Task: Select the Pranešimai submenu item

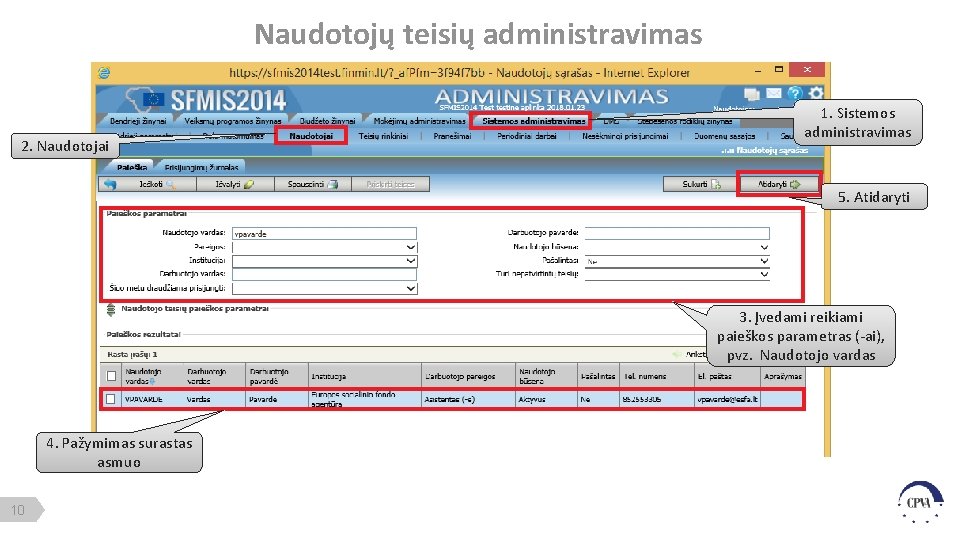Action: click(452, 136)
